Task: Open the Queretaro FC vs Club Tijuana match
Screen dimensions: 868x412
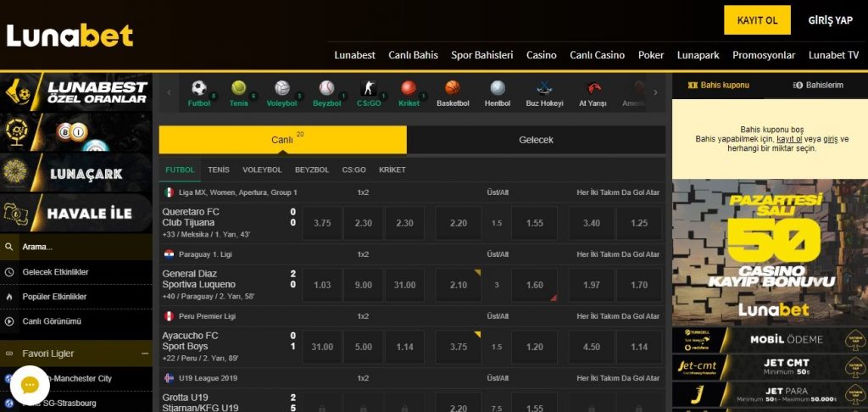Action: pos(191,217)
